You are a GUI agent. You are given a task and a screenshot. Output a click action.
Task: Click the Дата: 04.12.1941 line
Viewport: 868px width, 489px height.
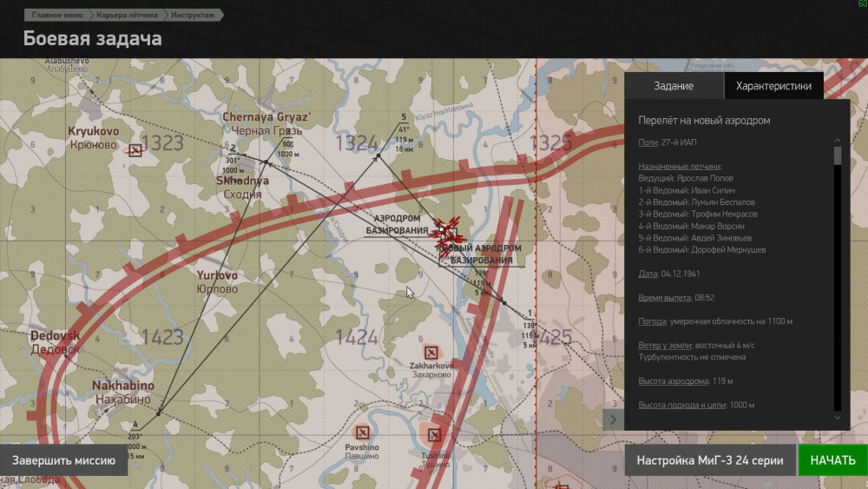(668, 274)
